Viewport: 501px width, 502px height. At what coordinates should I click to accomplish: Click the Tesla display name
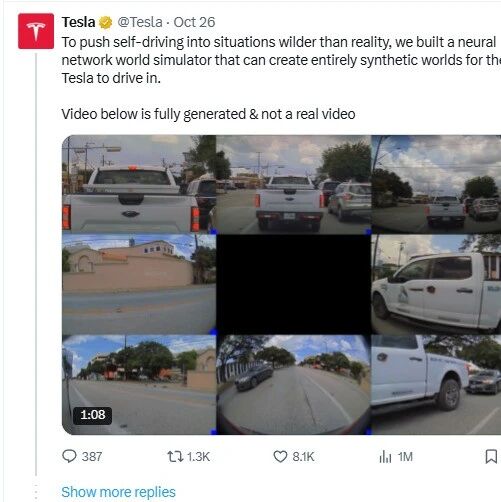pos(79,22)
